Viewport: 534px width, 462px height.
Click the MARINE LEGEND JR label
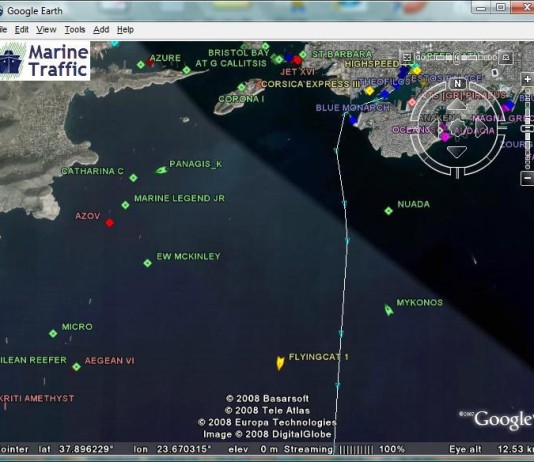[179, 198]
